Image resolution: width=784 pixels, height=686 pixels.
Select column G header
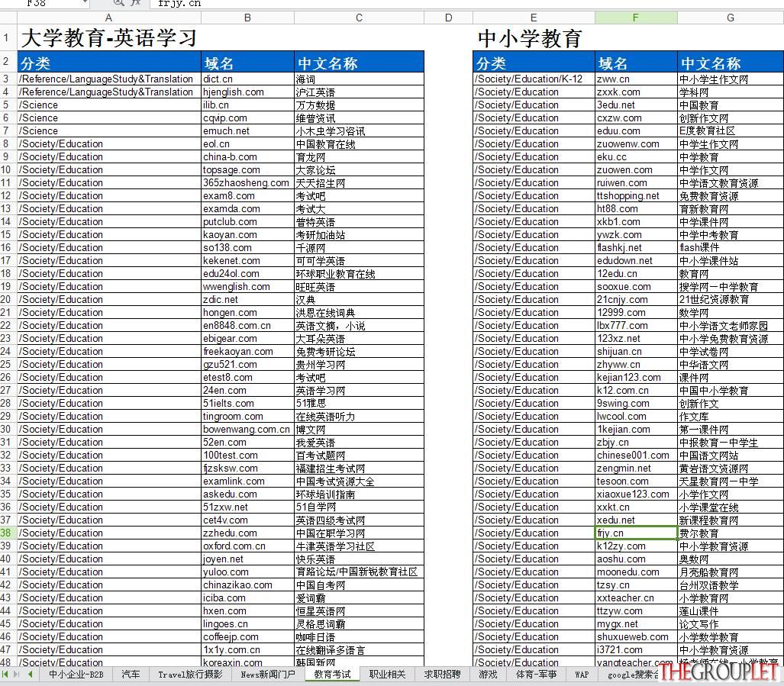tap(731, 18)
